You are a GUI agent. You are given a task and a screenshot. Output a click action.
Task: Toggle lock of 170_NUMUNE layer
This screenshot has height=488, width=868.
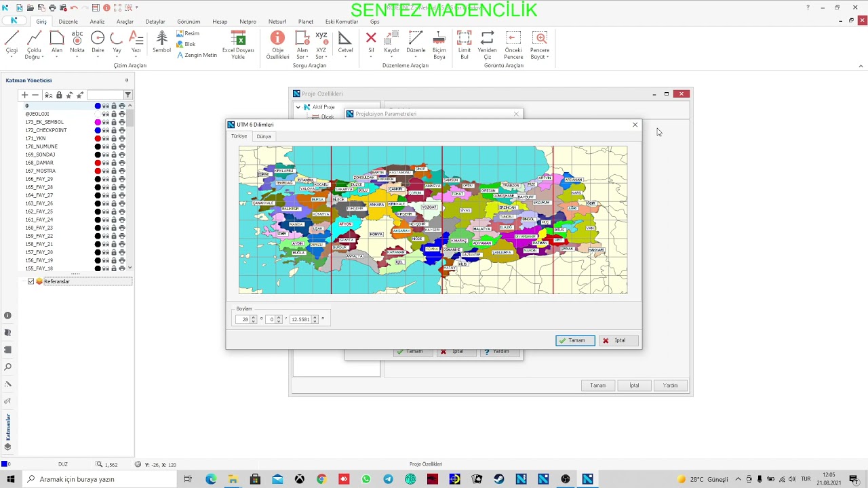pos(114,146)
